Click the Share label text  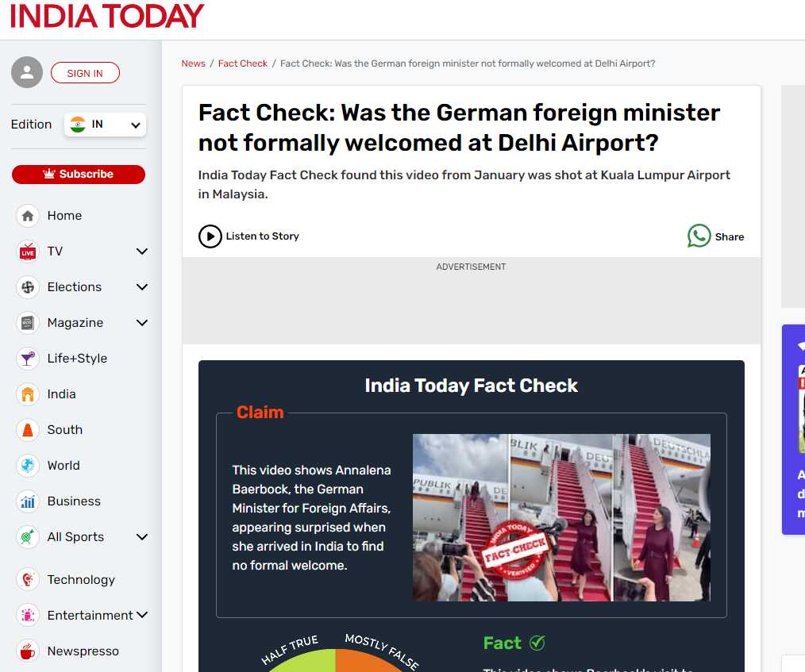(730, 237)
